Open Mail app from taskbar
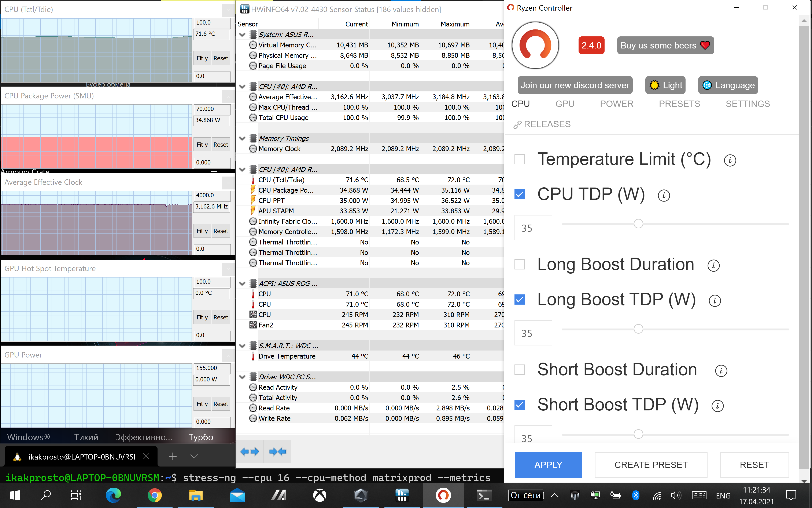Screen dimensions: 812x508 coord(237,495)
